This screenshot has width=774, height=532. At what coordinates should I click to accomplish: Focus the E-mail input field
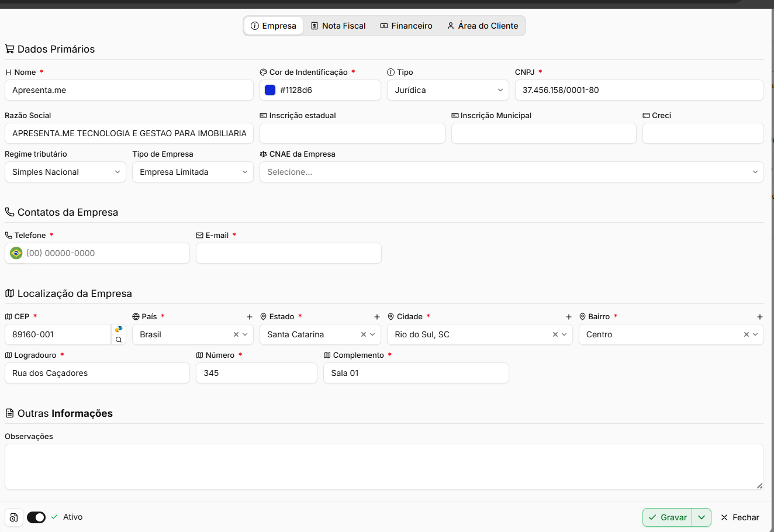pyautogui.click(x=289, y=253)
